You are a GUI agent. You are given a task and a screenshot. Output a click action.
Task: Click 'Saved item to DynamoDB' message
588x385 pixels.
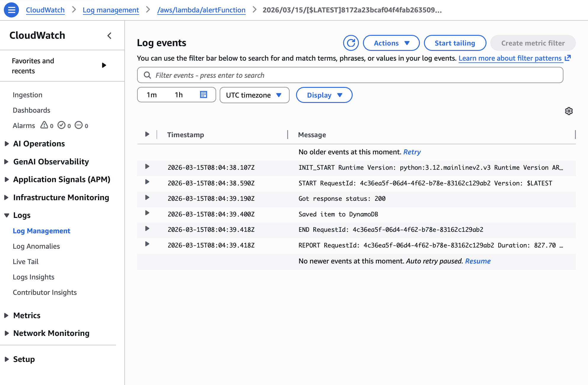click(x=338, y=214)
